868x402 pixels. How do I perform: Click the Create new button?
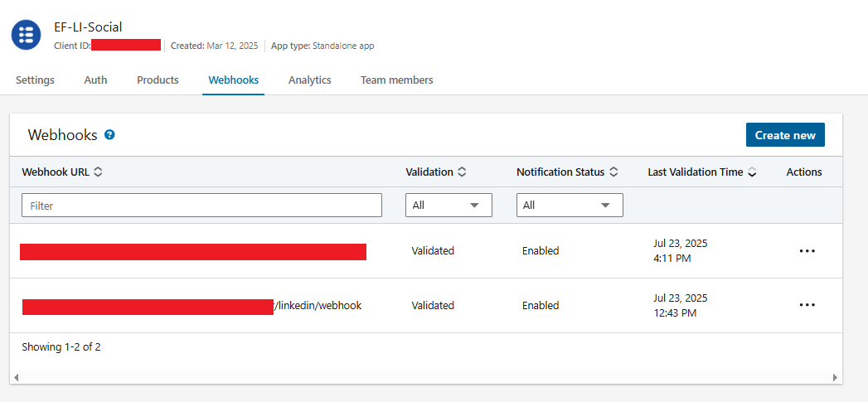click(784, 135)
